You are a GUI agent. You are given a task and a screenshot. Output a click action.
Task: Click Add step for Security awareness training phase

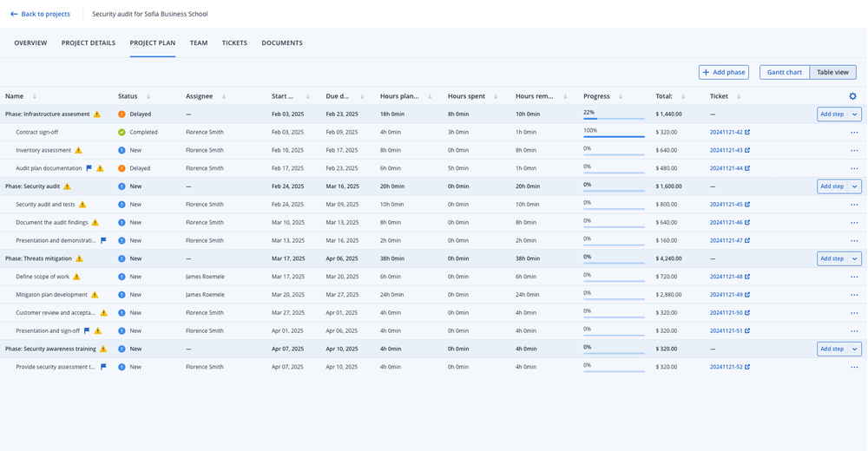[832, 349]
